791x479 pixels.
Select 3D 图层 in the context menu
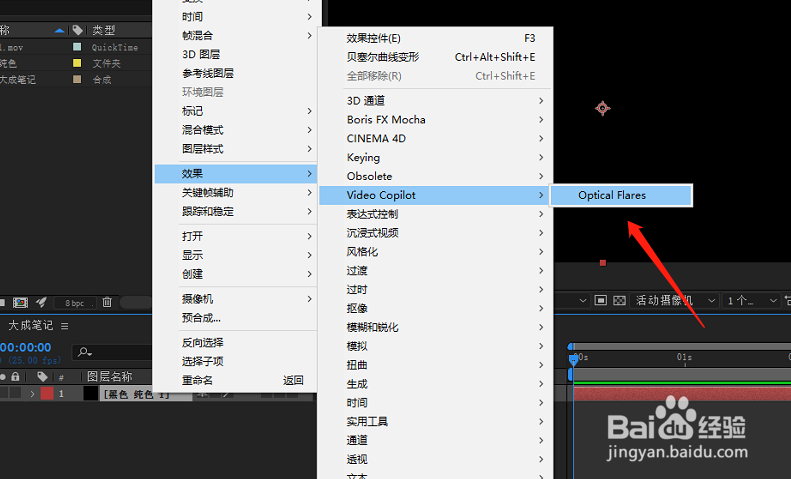[x=236, y=54]
